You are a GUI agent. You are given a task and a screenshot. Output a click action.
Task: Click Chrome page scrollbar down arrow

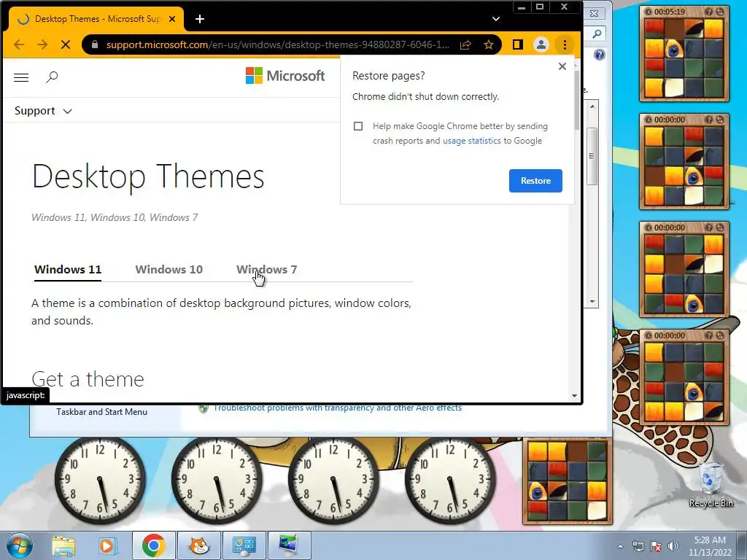click(x=575, y=396)
